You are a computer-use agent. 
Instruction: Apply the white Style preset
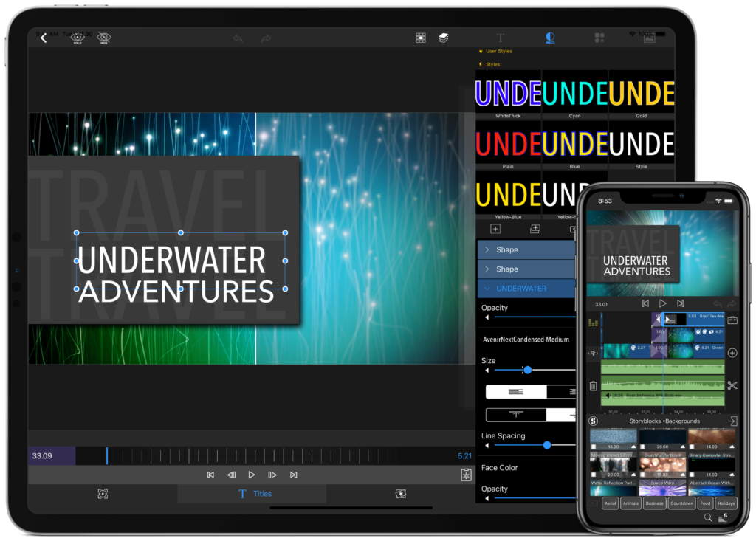[x=642, y=145]
